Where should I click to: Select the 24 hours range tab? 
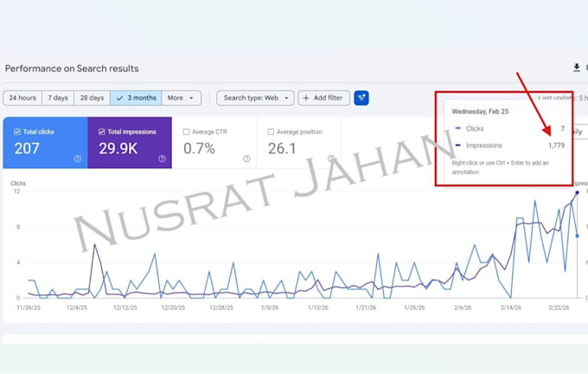coord(22,98)
